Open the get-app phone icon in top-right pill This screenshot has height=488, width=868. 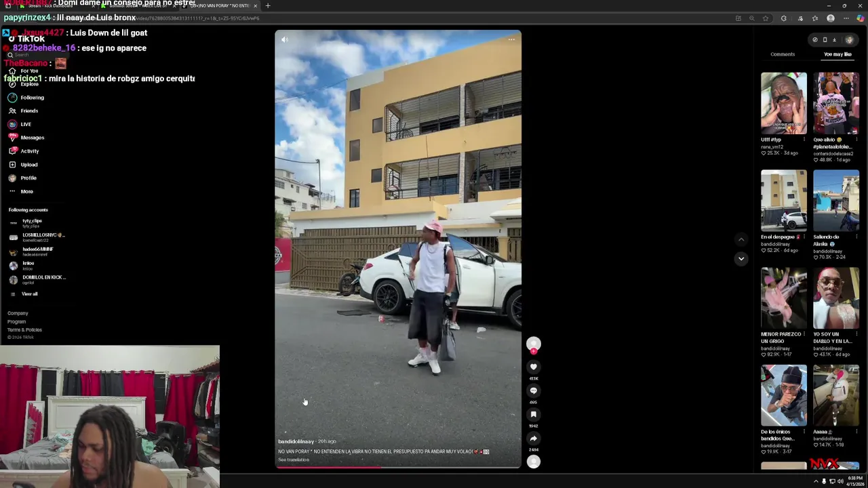(x=825, y=40)
